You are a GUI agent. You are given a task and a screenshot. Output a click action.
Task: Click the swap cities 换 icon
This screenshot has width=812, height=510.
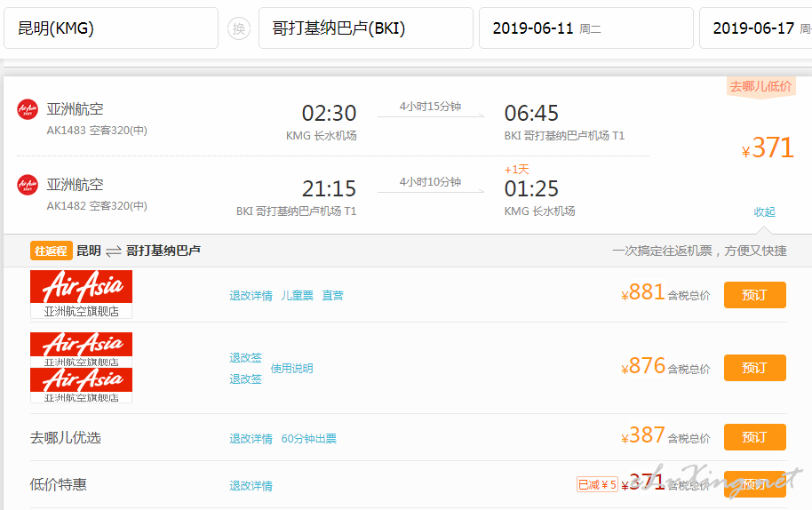coord(238,28)
